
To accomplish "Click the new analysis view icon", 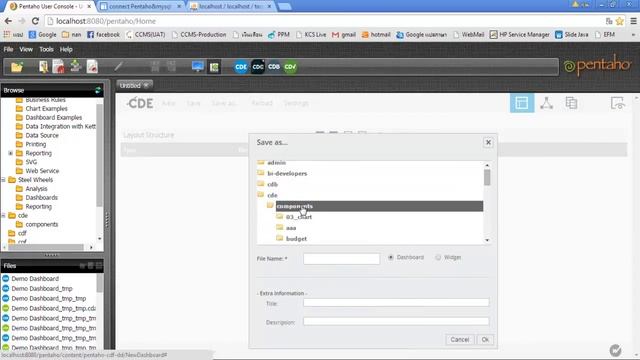I will 58,67.
